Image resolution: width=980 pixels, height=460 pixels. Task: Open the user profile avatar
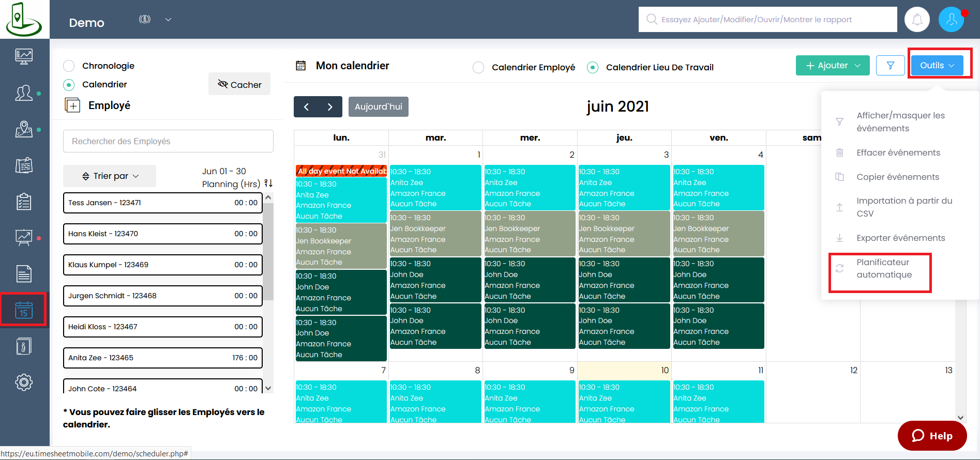pyautogui.click(x=951, y=20)
